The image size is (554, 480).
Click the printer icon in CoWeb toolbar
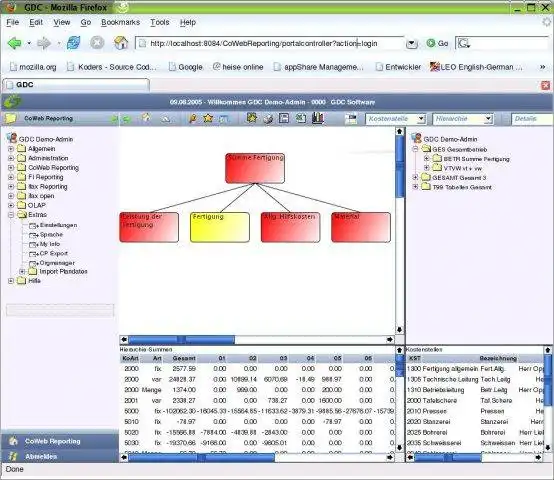(268, 119)
